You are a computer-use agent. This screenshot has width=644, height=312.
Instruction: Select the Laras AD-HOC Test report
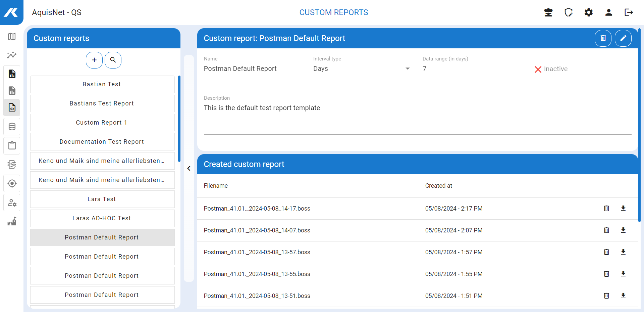click(x=102, y=218)
